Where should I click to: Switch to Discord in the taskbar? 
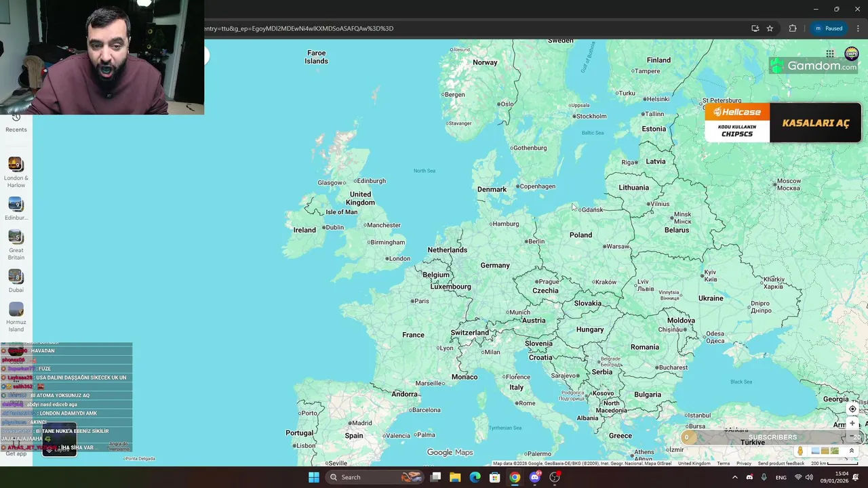tap(535, 477)
